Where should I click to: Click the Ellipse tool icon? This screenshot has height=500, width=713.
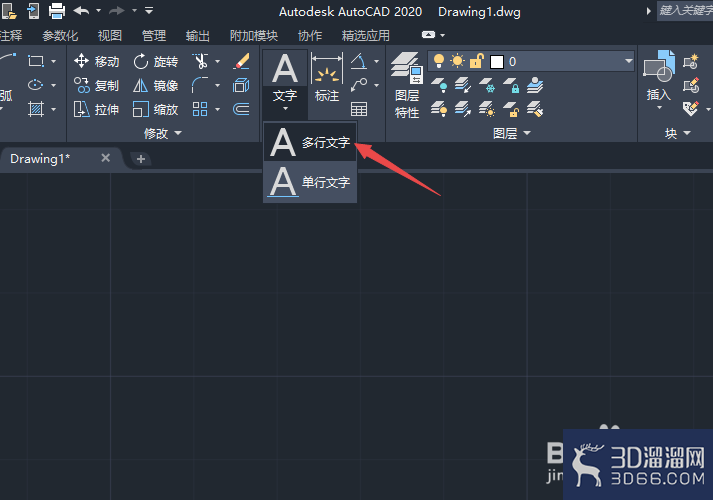(35, 85)
